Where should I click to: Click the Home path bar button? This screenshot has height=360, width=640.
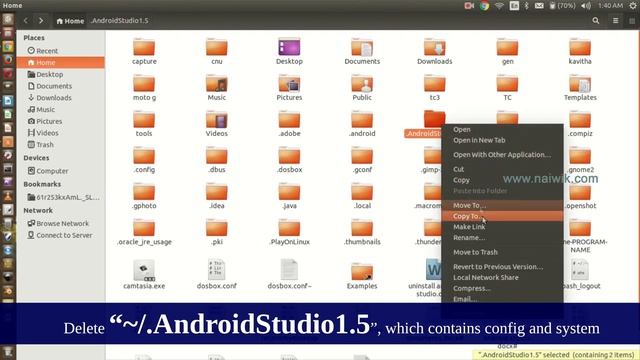tap(70, 21)
